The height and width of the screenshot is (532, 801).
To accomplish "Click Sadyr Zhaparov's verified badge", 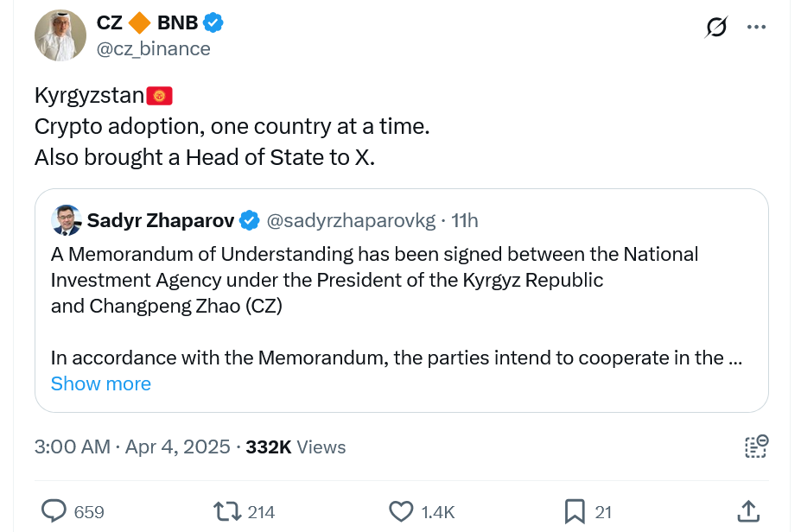I will coord(249,221).
